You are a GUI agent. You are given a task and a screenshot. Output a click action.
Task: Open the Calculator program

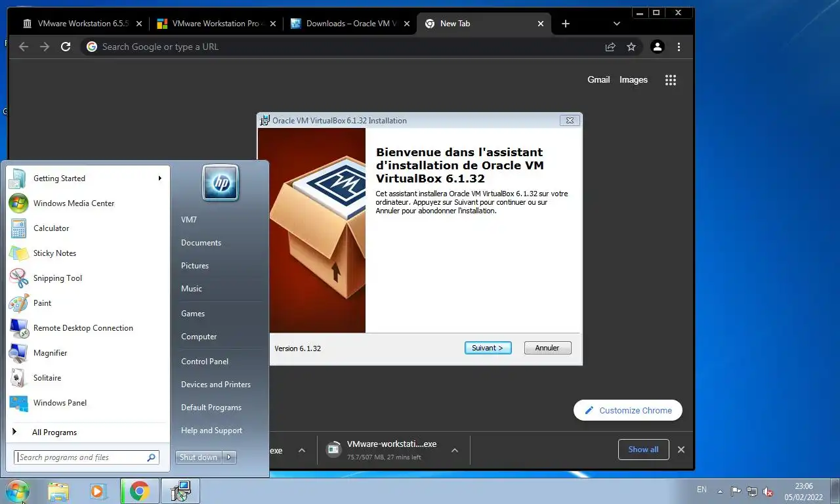click(x=87, y=228)
